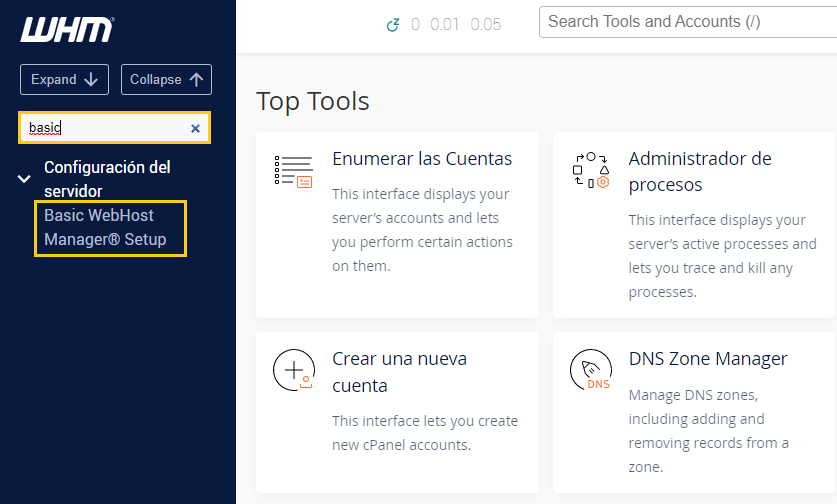Viewport: 837px width, 504px height.
Task: Click the Enumerar las Cuentas list icon
Action: tap(294, 172)
